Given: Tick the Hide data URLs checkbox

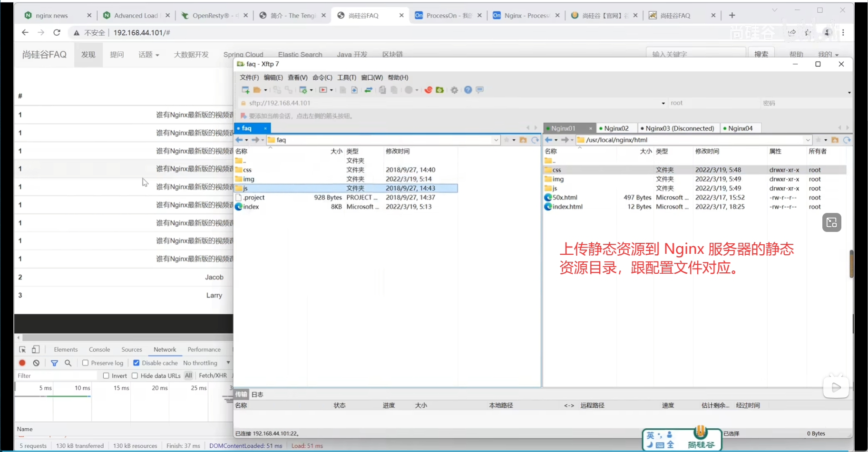Looking at the screenshot, I should click(x=135, y=375).
